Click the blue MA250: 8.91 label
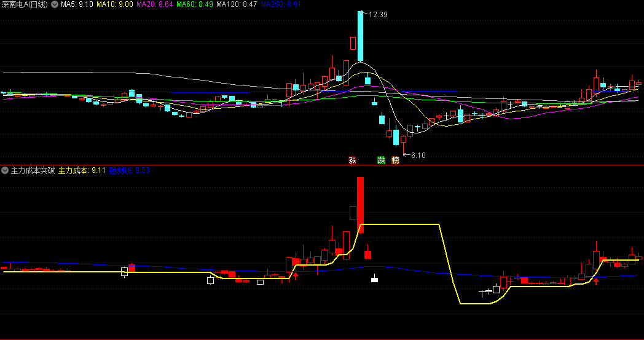 pyautogui.click(x=281, y=4)
